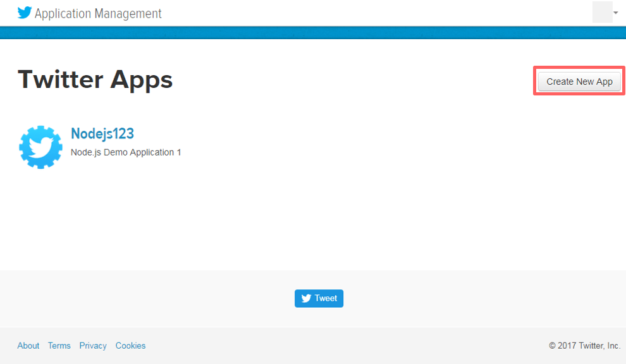626x364 pixels.
Task: Open the Application Management home link
Action: tap(98, 13)
